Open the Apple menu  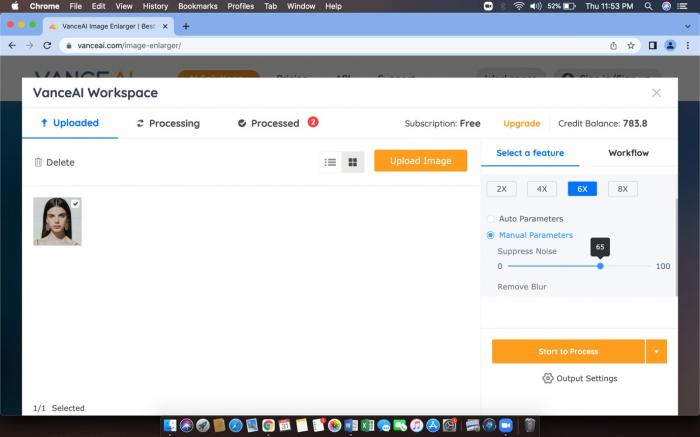click(x=15, y=6)
